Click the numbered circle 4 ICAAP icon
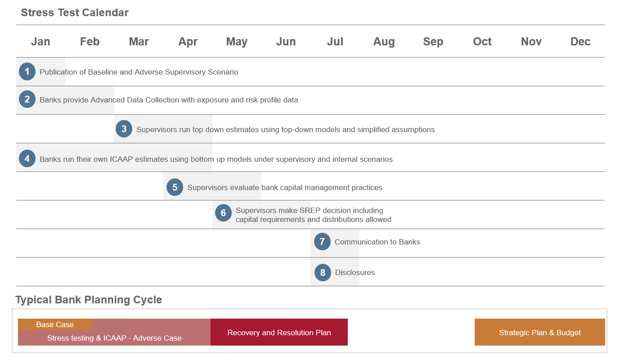Image resolution: width=620 pixels, height=364 pixels. (27, 159)
